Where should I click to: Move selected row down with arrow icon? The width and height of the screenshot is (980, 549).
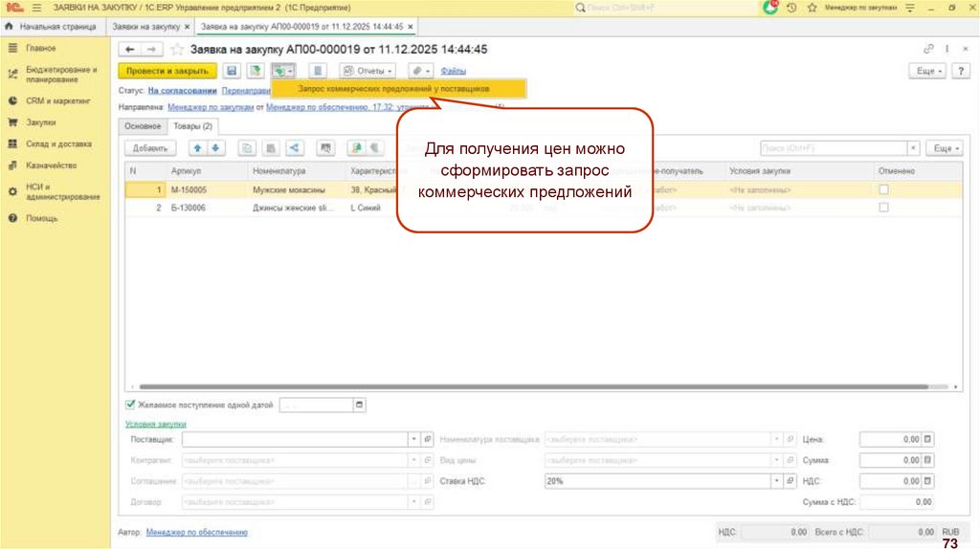tap(215, 148)
